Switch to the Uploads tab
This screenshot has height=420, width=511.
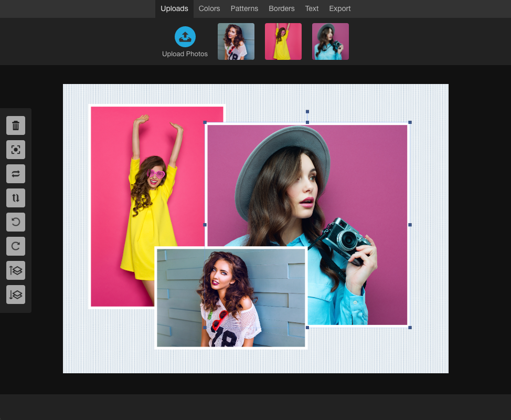tap(174, 8)
